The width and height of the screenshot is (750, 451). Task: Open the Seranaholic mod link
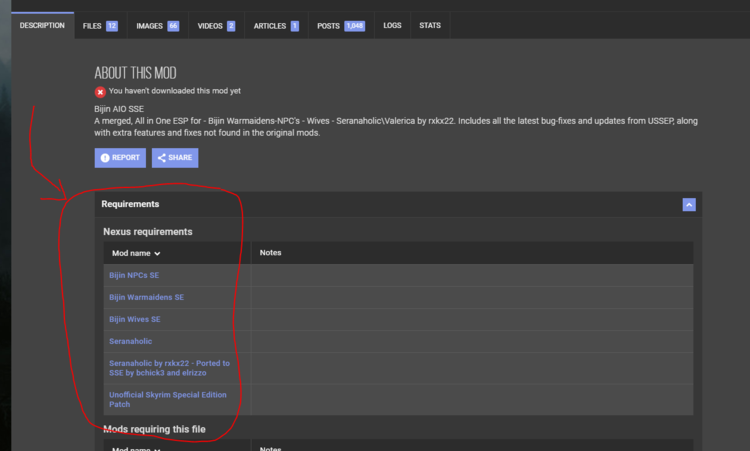click(131, 341)
